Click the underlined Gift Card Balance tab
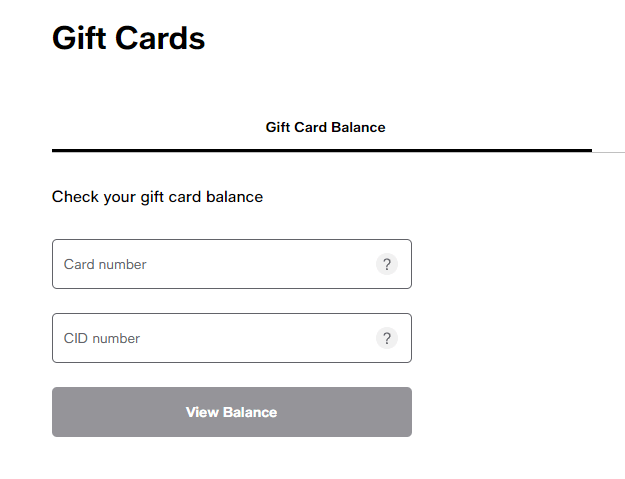 [325, 128]
